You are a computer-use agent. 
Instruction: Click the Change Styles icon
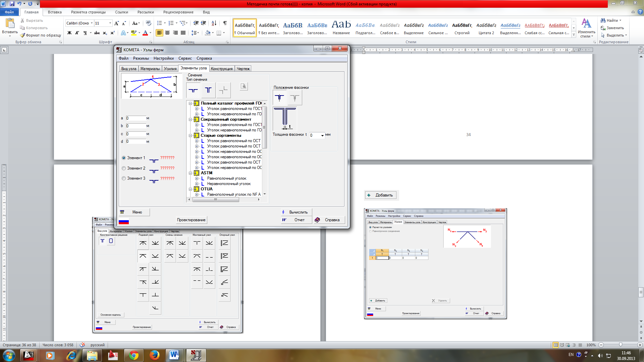click(x=586, y=27)
